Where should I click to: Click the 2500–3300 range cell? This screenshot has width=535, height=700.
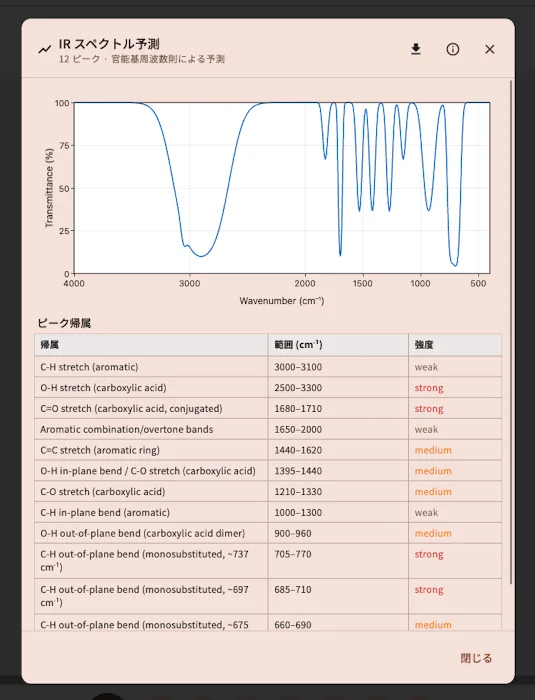point(338,388)
